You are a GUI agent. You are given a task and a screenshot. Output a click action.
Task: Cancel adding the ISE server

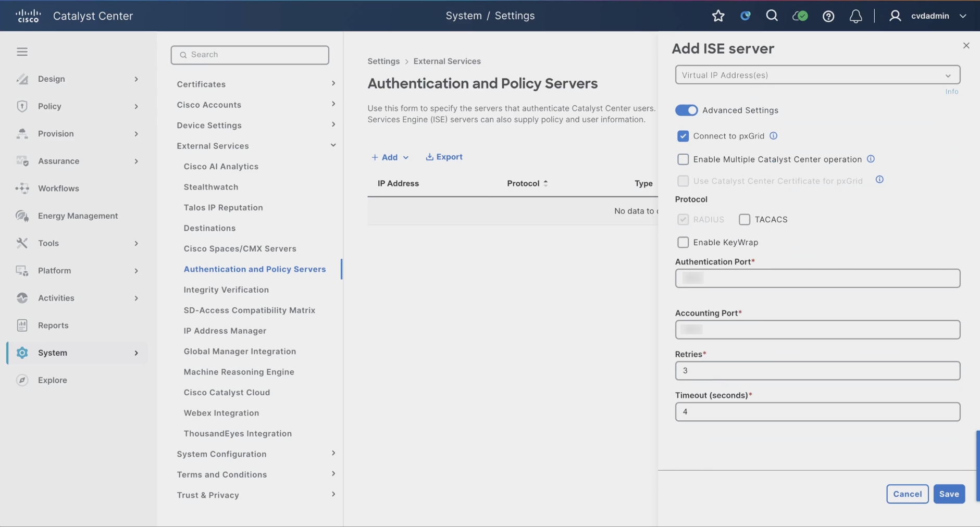pyautogui.click(x=907, y=494)
